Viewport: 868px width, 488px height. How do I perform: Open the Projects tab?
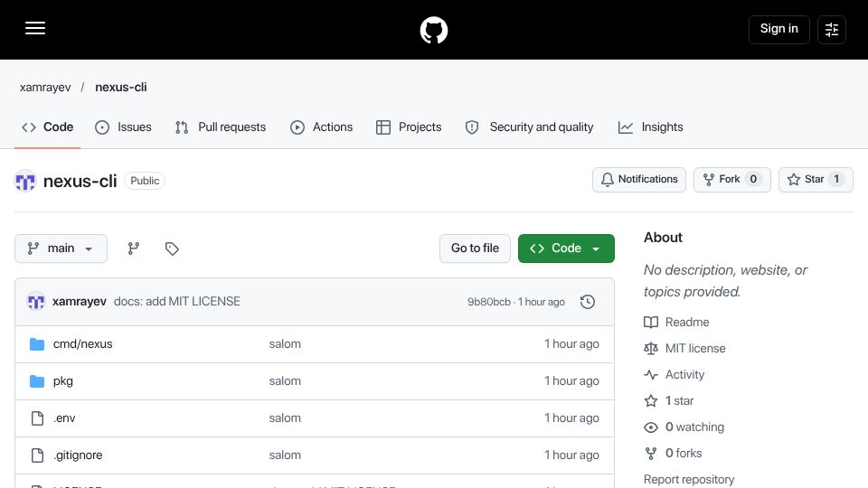point(409,127)
